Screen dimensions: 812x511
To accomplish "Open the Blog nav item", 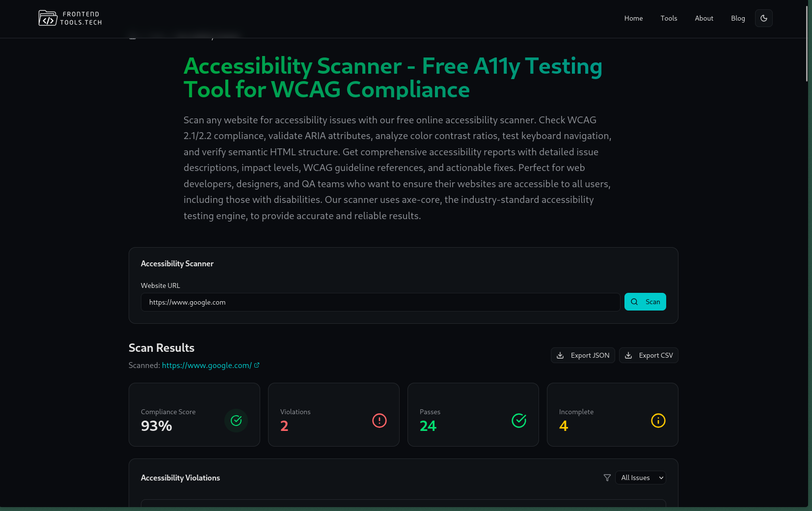I will point(738,18).
